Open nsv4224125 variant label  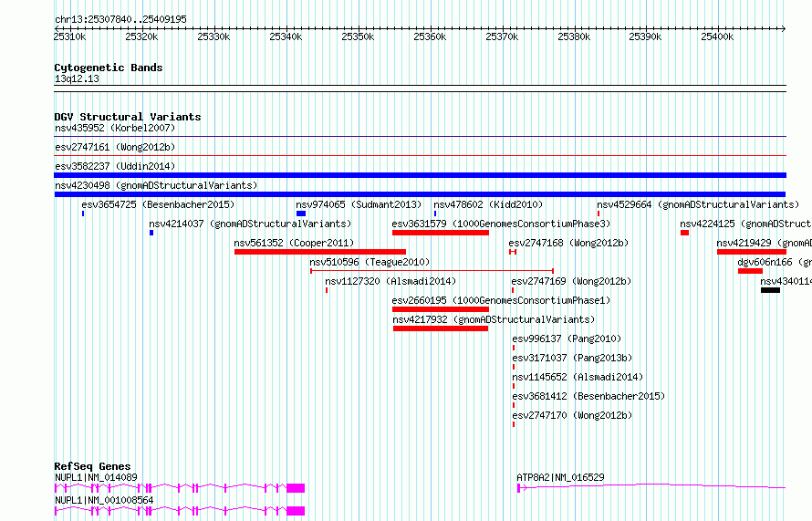pyautogui.click(x=745, y=224)
